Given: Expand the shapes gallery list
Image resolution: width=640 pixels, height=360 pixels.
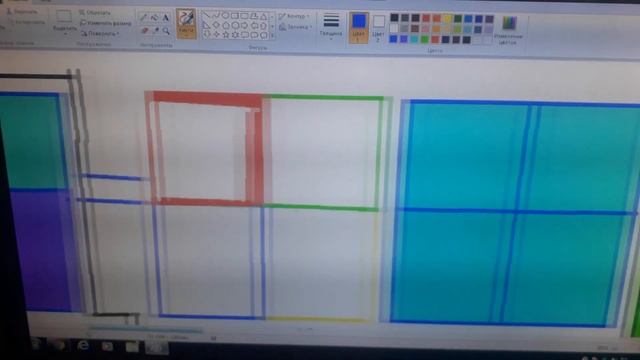Looking at the screenshot, I should click(272, 36).
